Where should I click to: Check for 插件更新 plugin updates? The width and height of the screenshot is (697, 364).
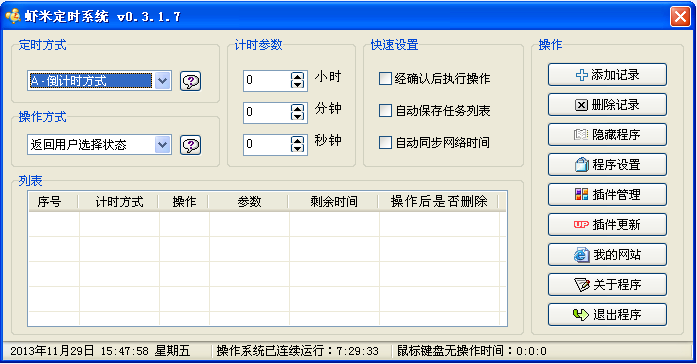point(607,224)
